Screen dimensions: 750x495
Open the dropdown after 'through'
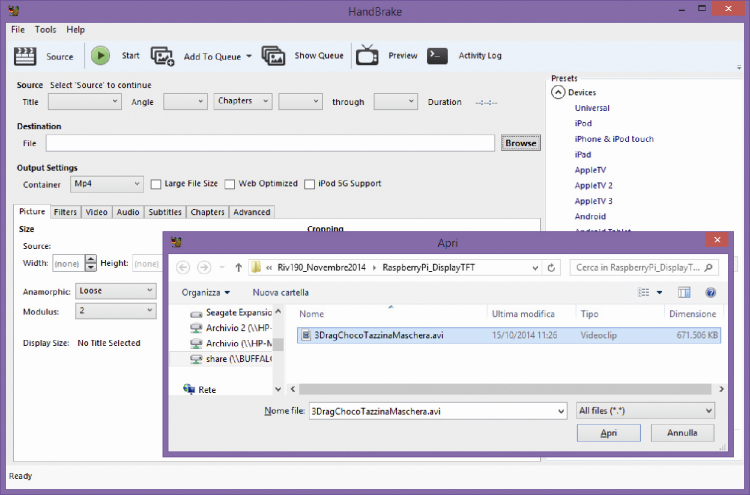(x=396, y=101)
